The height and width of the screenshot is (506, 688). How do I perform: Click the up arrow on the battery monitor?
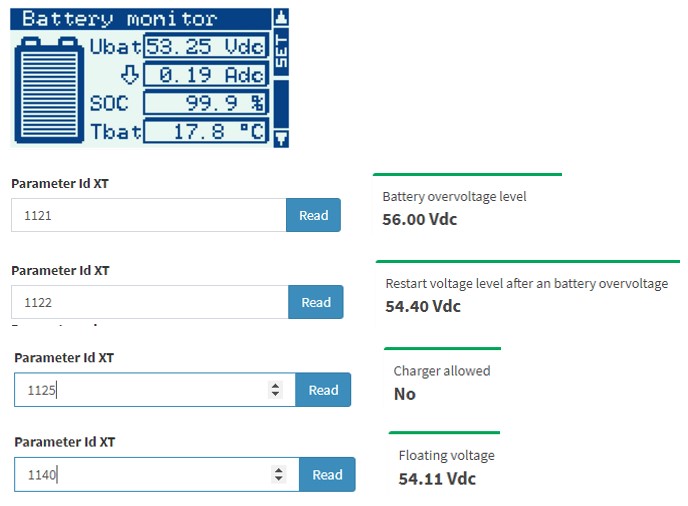[x=281, y=18]
